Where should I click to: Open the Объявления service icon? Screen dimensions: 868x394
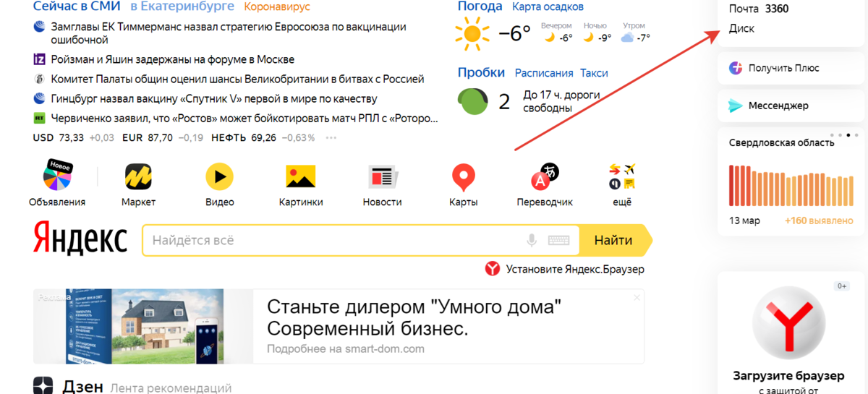(58, 175)
